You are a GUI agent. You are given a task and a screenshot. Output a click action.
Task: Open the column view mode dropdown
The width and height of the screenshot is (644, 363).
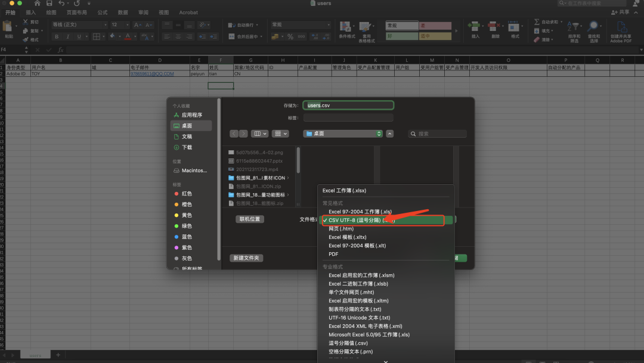(260, 134)
